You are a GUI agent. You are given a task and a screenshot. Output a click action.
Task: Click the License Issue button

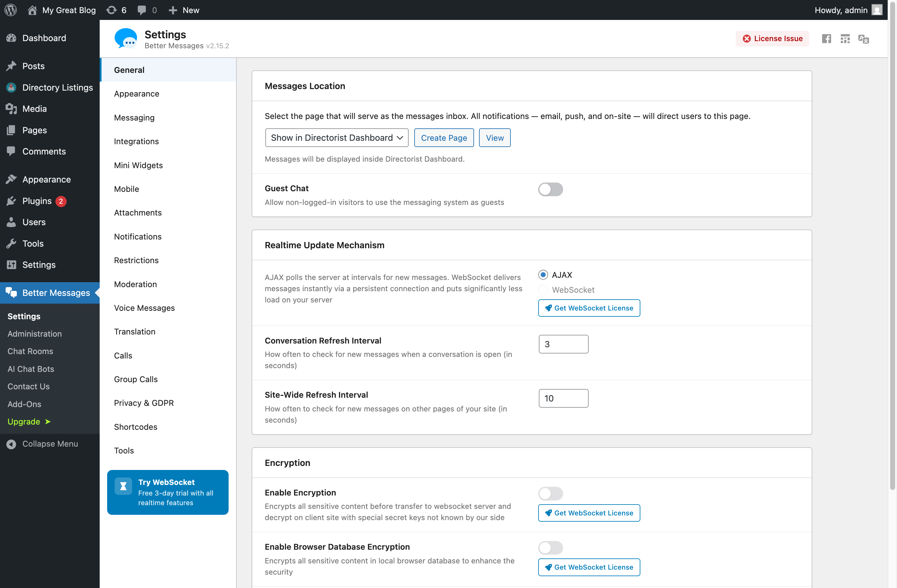click(x=772, y=38)
